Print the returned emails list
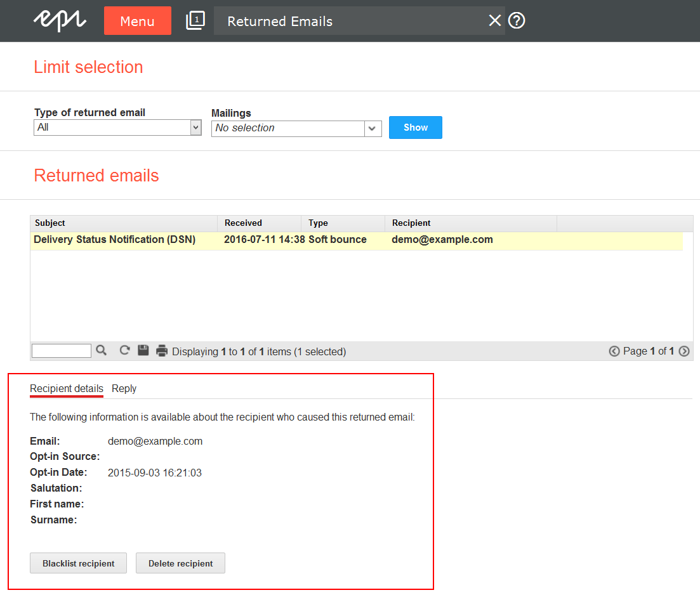The height and width of the screenshot is (602, 700). coord(162,350)
